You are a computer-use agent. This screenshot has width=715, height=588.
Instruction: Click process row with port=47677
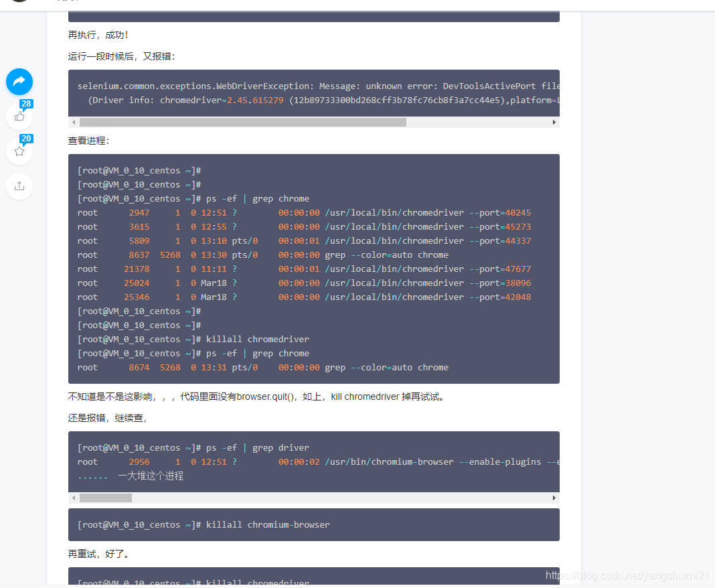coord(304,269)
